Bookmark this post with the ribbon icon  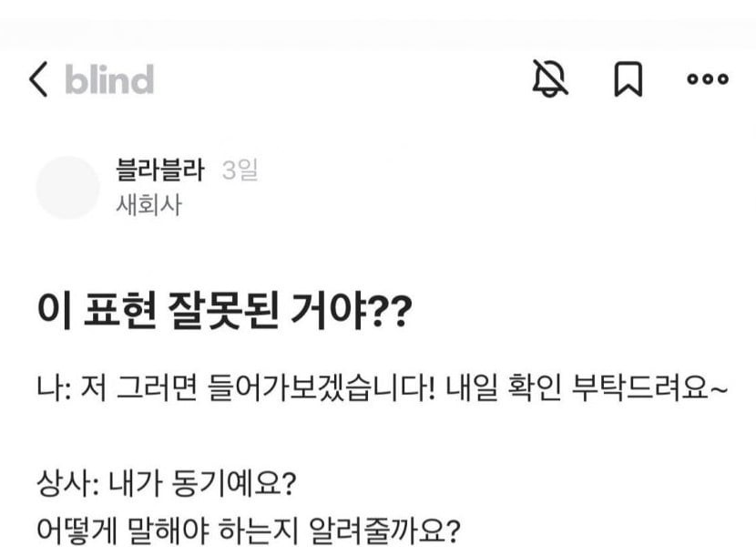[x=628, y=80]
